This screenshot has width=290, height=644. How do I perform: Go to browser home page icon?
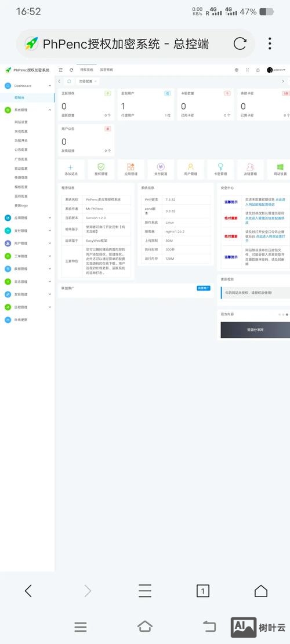pos(261,591)
